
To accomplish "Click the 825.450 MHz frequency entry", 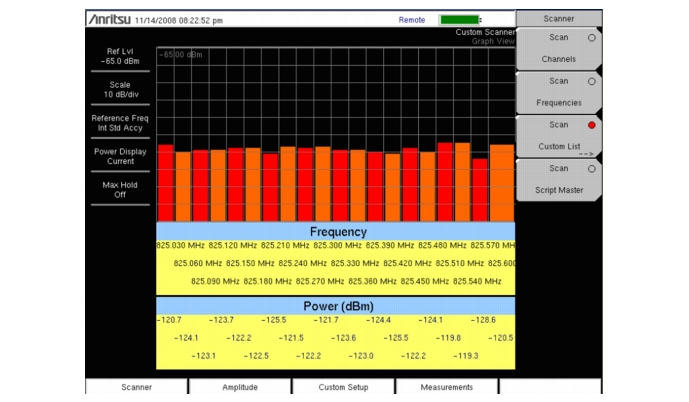I will (424, 281).
